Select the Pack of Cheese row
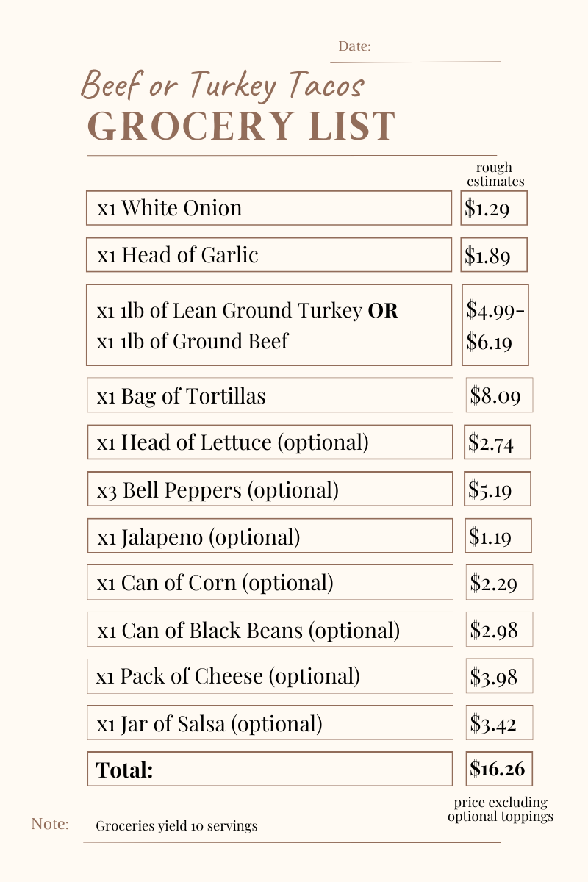588x882 pixels. tap(270, 676)
